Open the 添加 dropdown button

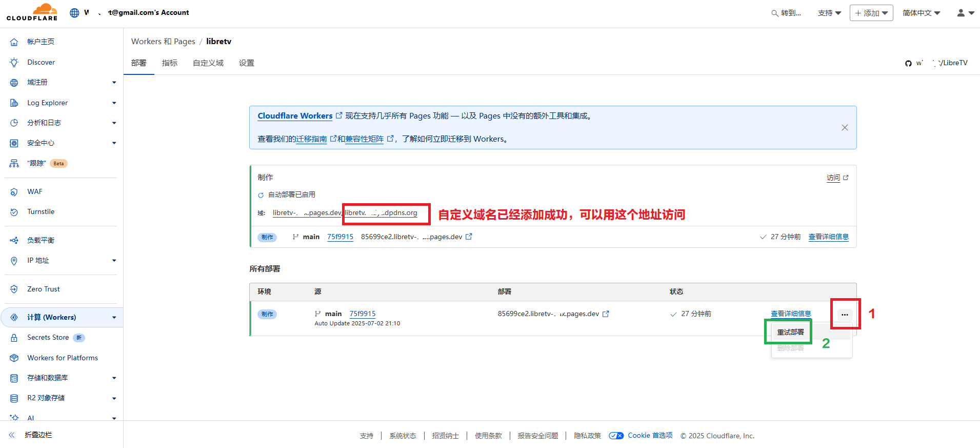(x=871, y=13)
